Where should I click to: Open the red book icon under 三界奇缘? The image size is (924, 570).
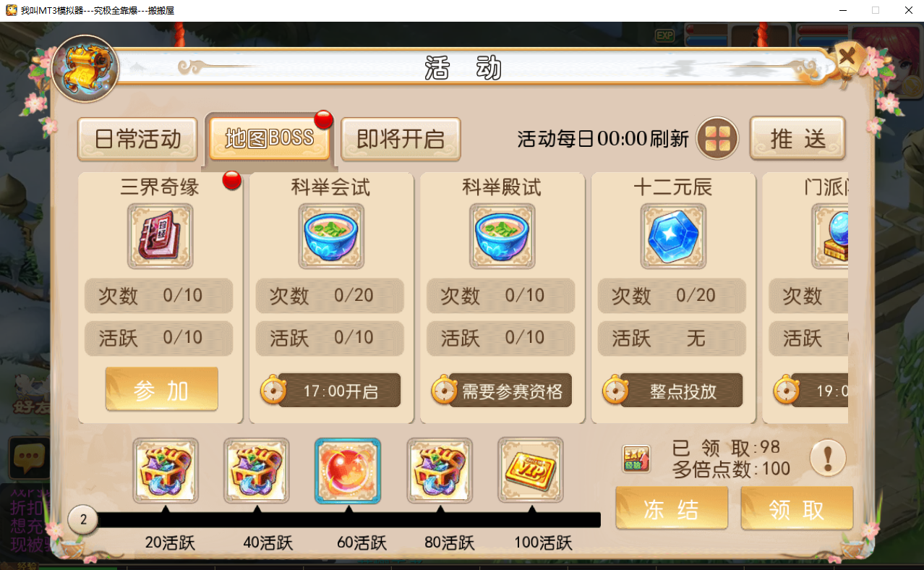[161, 237]
